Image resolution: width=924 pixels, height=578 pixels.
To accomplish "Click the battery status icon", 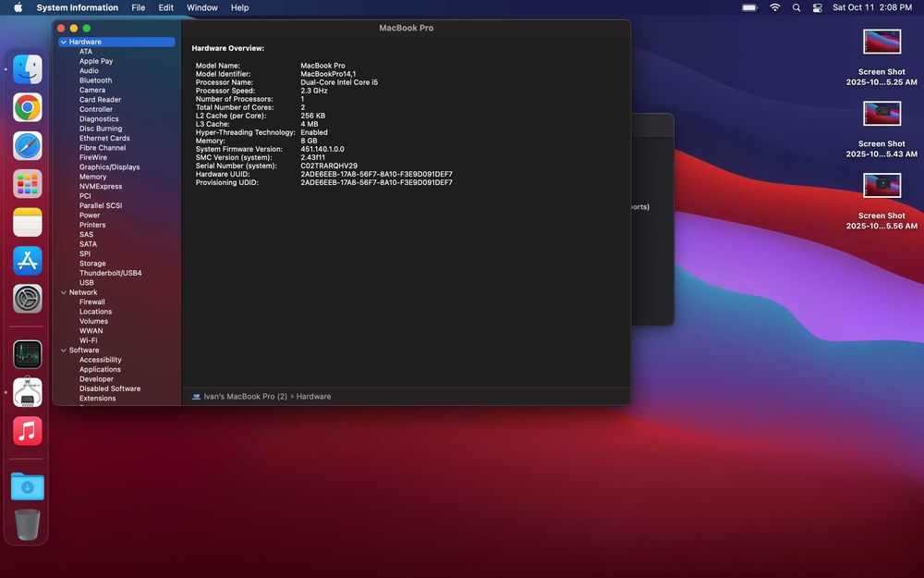I will 749,7.
